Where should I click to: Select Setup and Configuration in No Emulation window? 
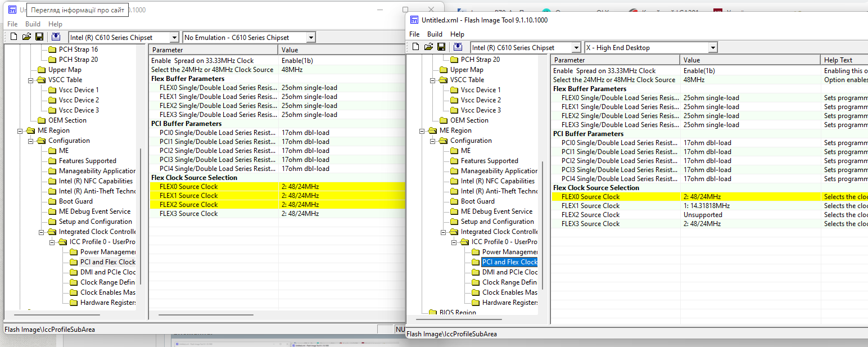tap(96, 222)
